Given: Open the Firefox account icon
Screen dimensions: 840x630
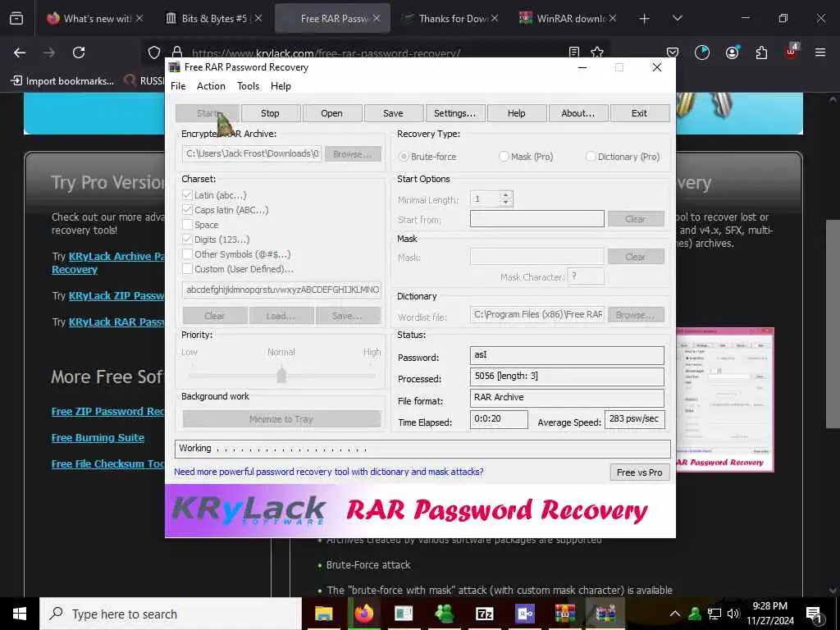Looking at the screenshot, I should [732, 52].
